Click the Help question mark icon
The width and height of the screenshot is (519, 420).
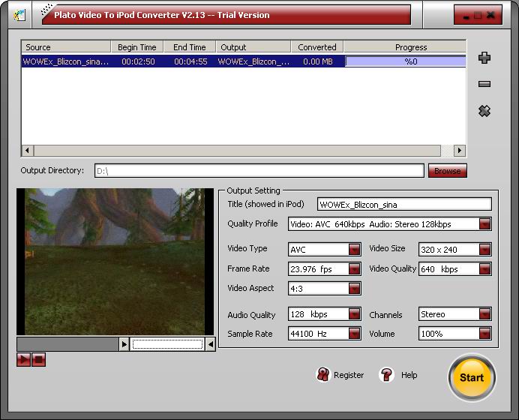(386, 375)
